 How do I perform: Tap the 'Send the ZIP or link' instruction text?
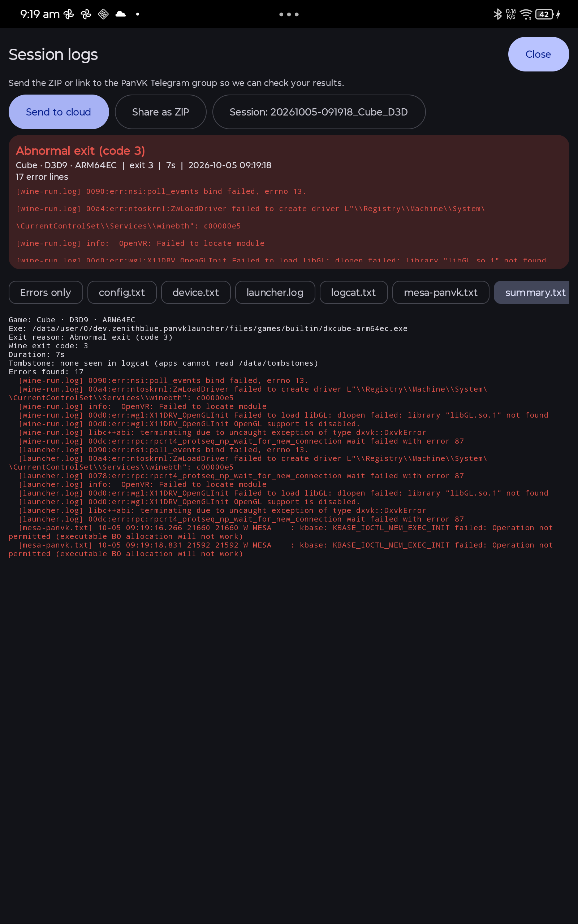pos(176,83)
